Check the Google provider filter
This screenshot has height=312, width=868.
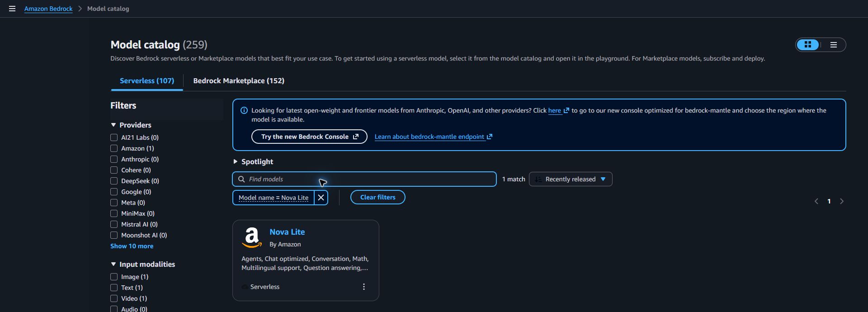114,192
